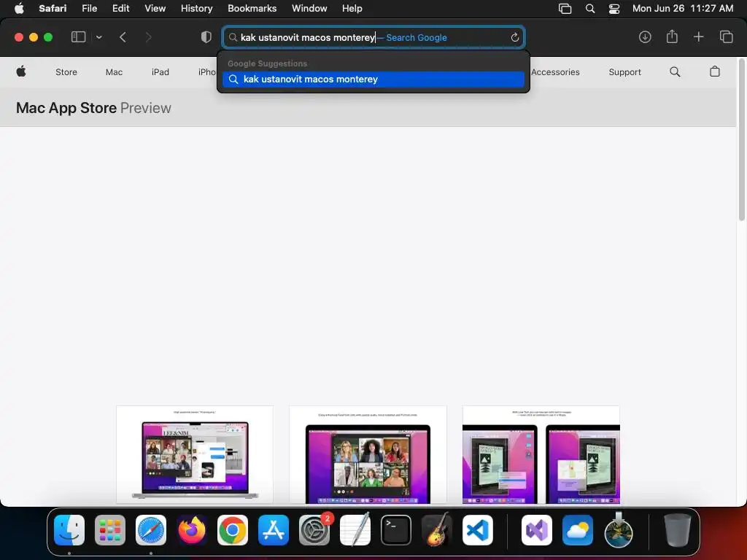View middle FaceTime screenshot thumbnail
Viewport: 747px width, 560px height.
[368, 455]
